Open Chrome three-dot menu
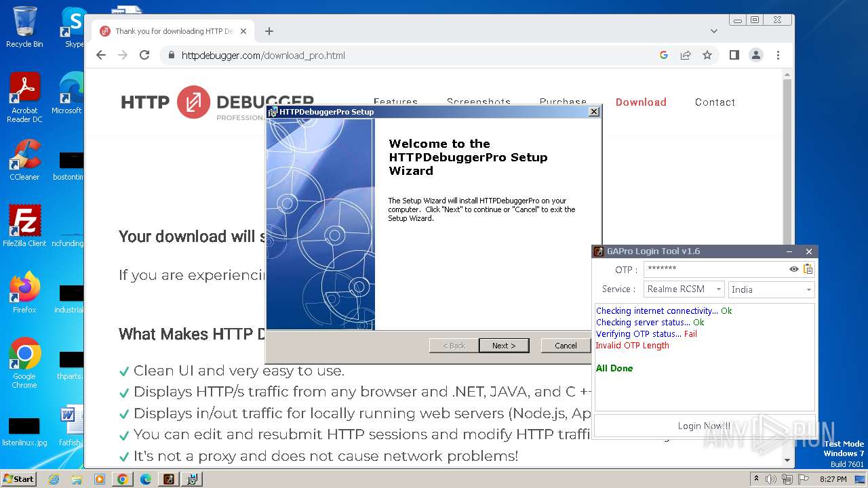 click(778, 56)
